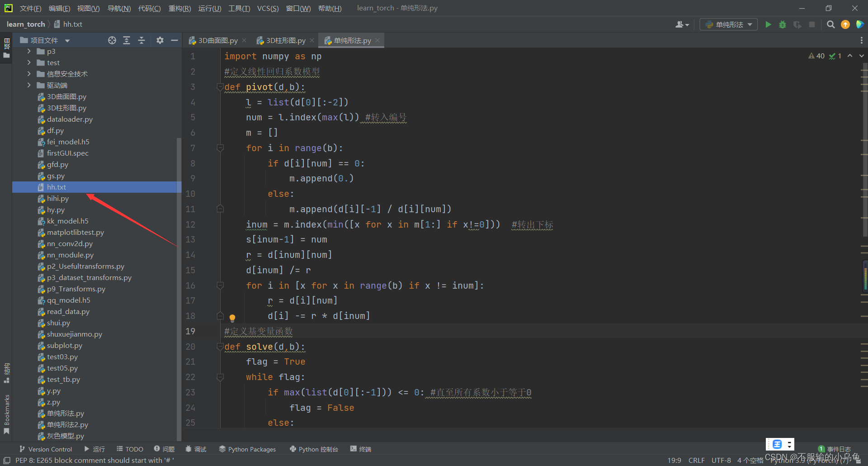This screenshot has height=466, width=868.
Task: Click 19:9 cursor position indicator
Action: 674,460
